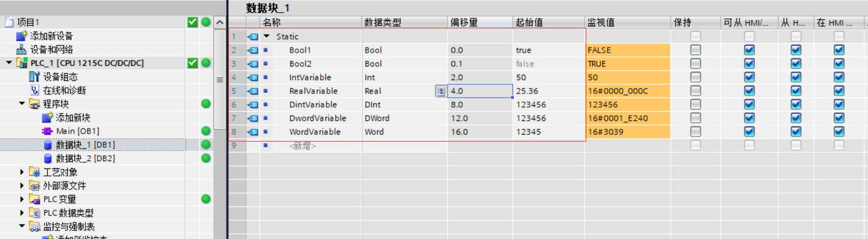868x239 pixels.
Task: Click the 设备和网络 network icon
Action: [x=21, y=50]
